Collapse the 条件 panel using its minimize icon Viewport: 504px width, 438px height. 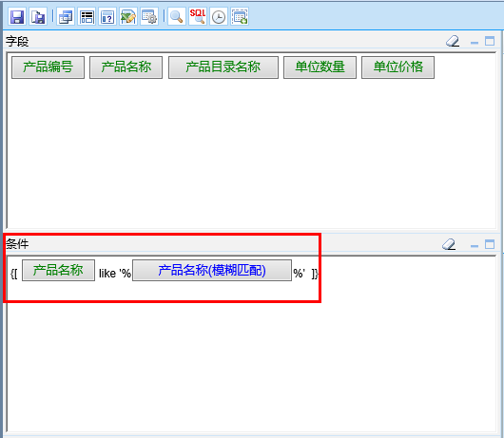[x=475, y=246]
